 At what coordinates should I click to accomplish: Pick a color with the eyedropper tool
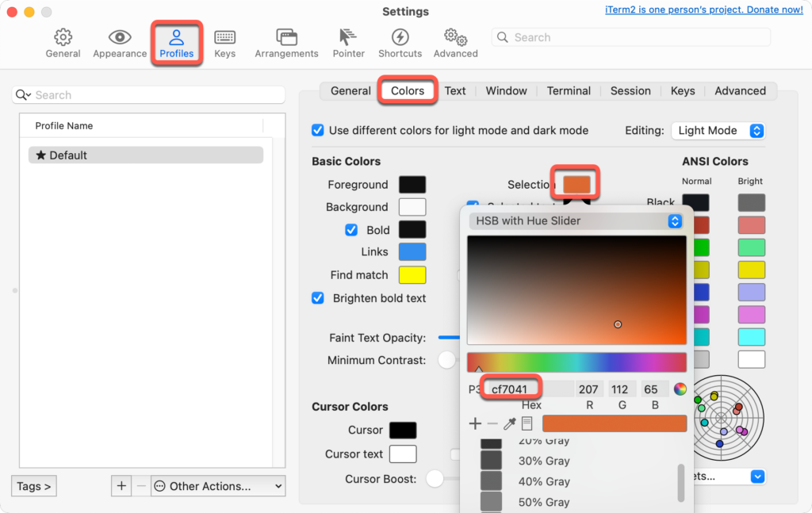pos(510,423)
